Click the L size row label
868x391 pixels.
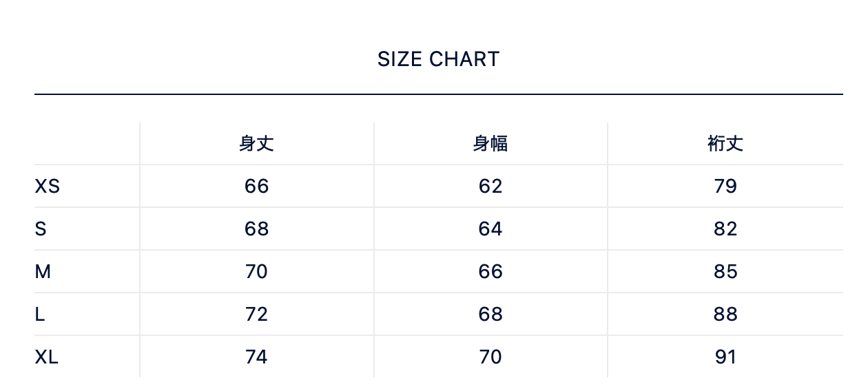40,315
